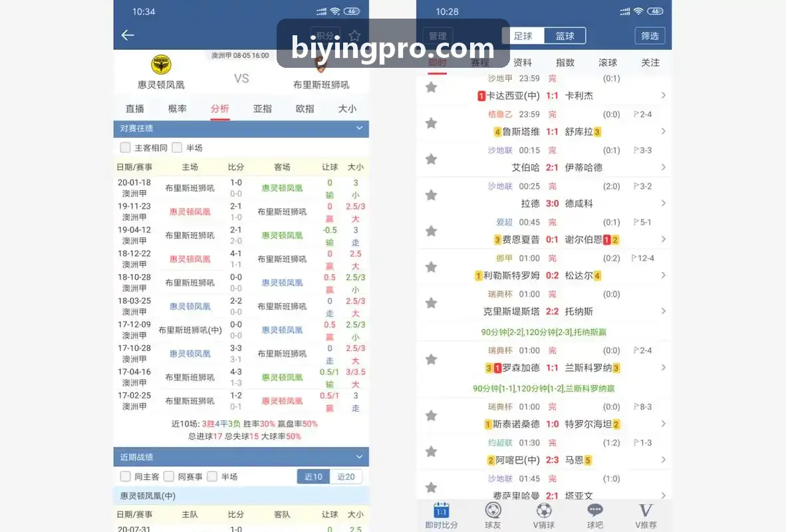Viewport: 786px width, 532px height.
Task: Toggle 半场 checkbox under 近期战绩
Action: coord(213,476)
